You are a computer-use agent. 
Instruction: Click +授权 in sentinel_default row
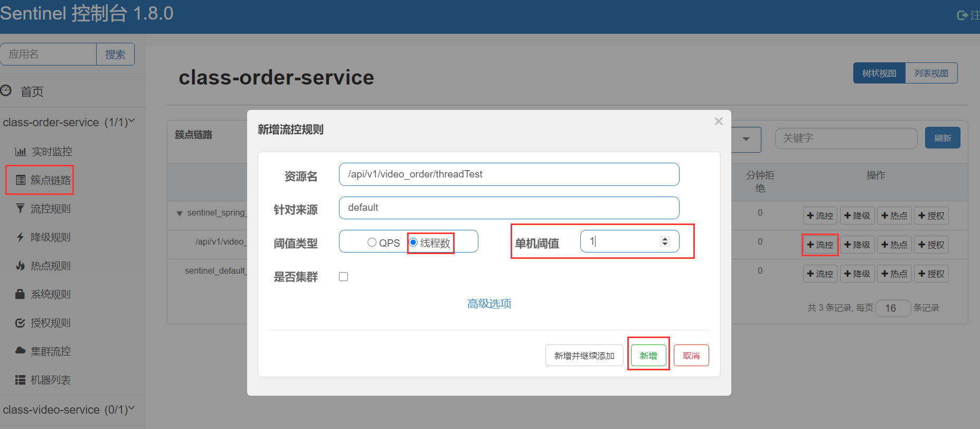pyautogui.click(x=931, y=274)
